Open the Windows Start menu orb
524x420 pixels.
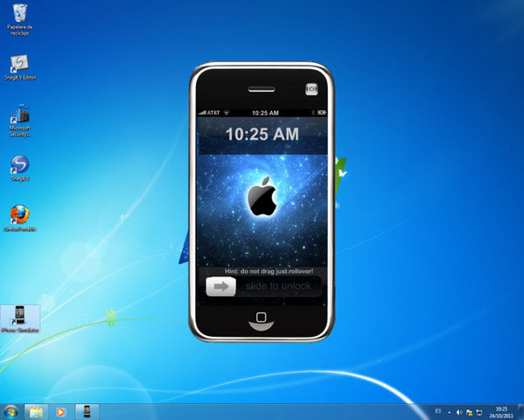pyautogui.click(x=10, y=411)
